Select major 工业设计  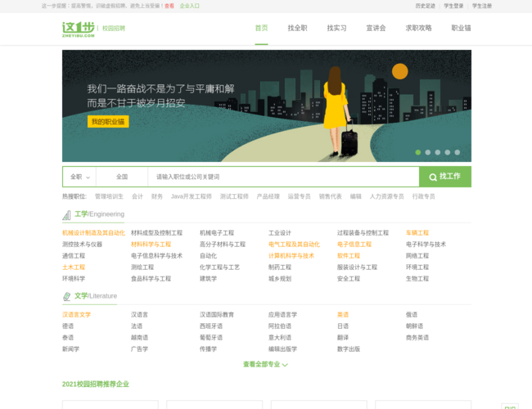click(280, 233)
